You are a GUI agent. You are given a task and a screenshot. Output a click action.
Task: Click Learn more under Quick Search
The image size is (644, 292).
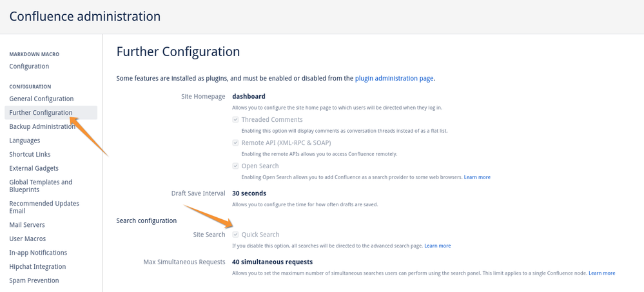(x=438, y=246)
